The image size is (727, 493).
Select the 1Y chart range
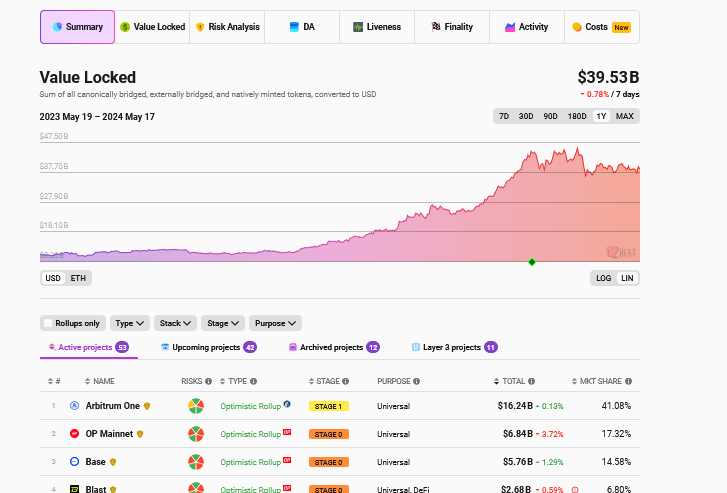601,116
